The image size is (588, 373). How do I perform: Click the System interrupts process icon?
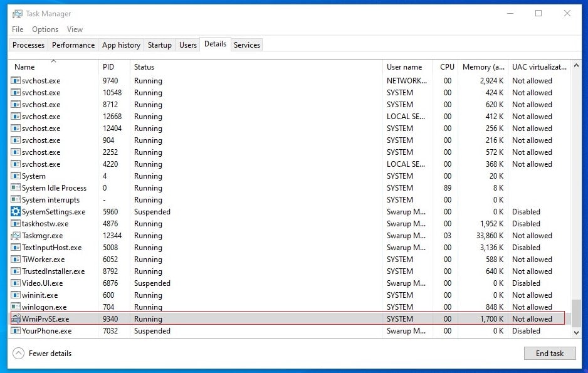[x=16, y=200]
